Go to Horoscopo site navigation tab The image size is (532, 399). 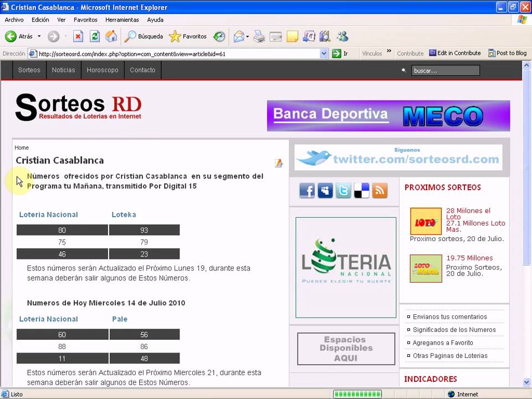103,70
